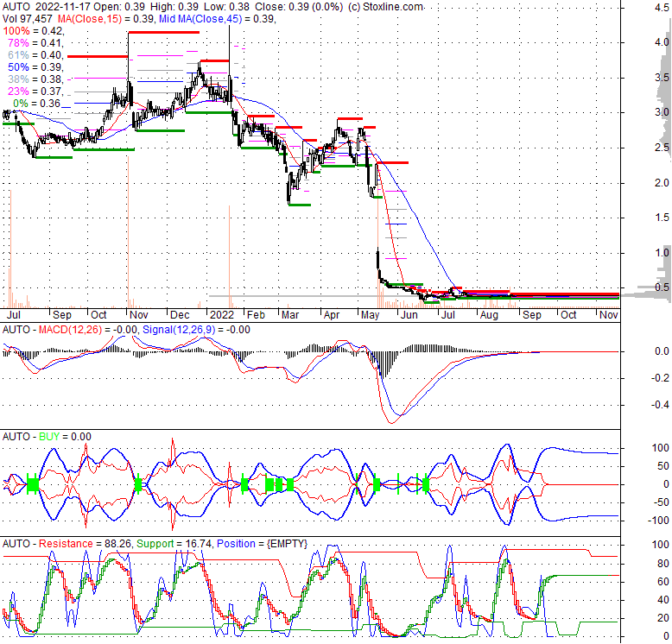This screenshot has height=644, width=672.
Task: Select the red MA(Close,15) legend label
Action: tap(90, 19)
